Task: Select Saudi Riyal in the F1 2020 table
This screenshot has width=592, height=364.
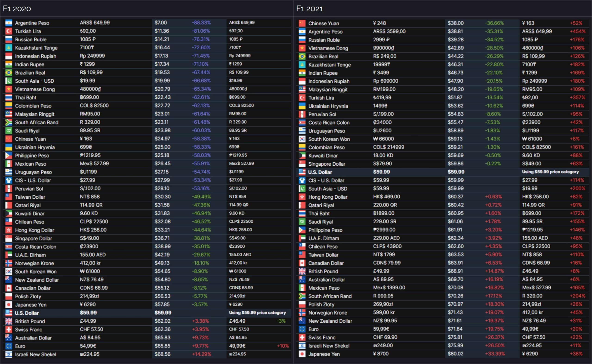Action: click(27, 131)
